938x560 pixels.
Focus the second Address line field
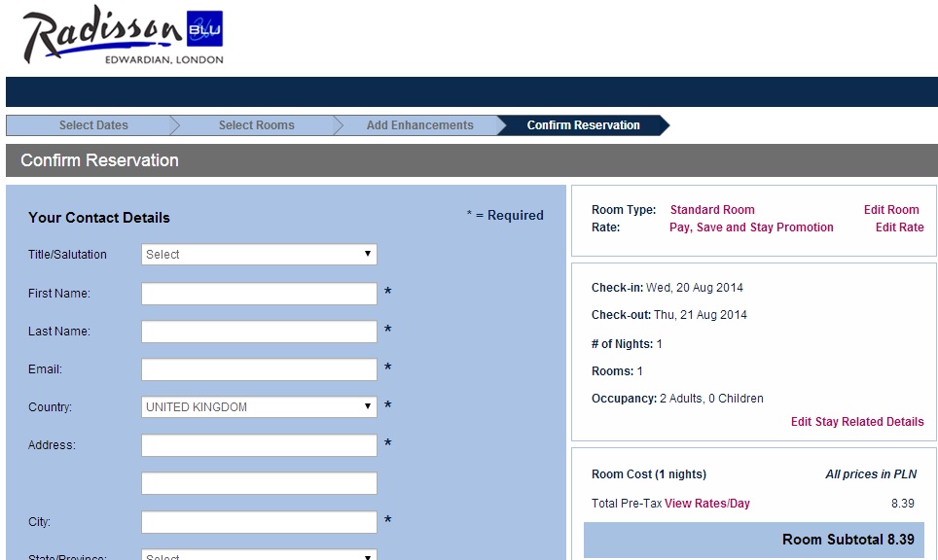coord(259,483)
